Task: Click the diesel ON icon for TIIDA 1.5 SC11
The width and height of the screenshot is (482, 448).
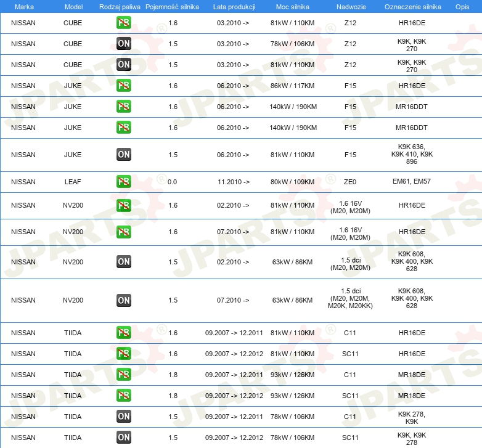Action: tap(123, 438)
